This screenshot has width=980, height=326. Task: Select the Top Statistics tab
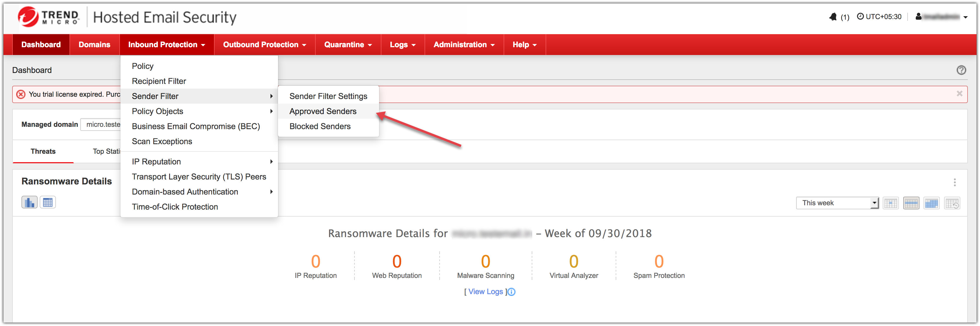106,151
